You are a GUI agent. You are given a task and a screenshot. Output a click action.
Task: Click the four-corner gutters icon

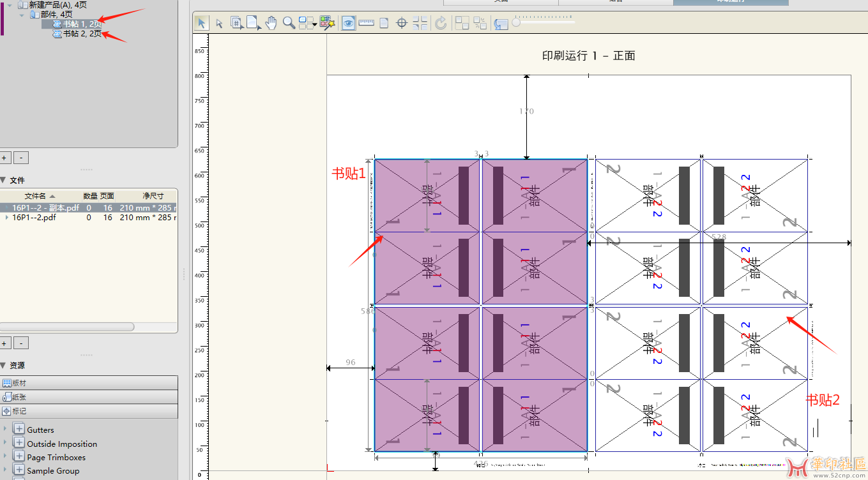coord(420,24)
